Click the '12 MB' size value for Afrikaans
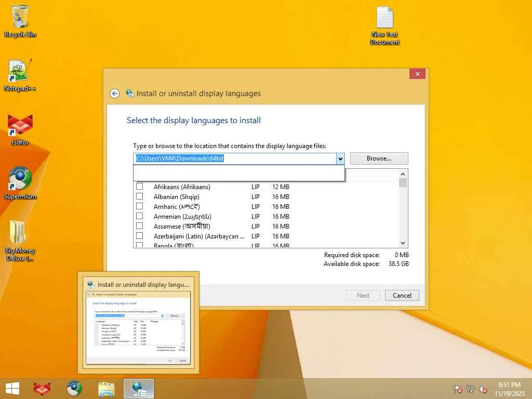 point(281,187)
